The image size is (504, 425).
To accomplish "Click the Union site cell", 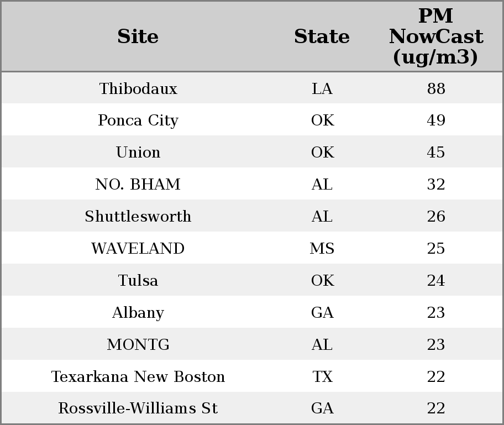I will [x=138, y=153].
